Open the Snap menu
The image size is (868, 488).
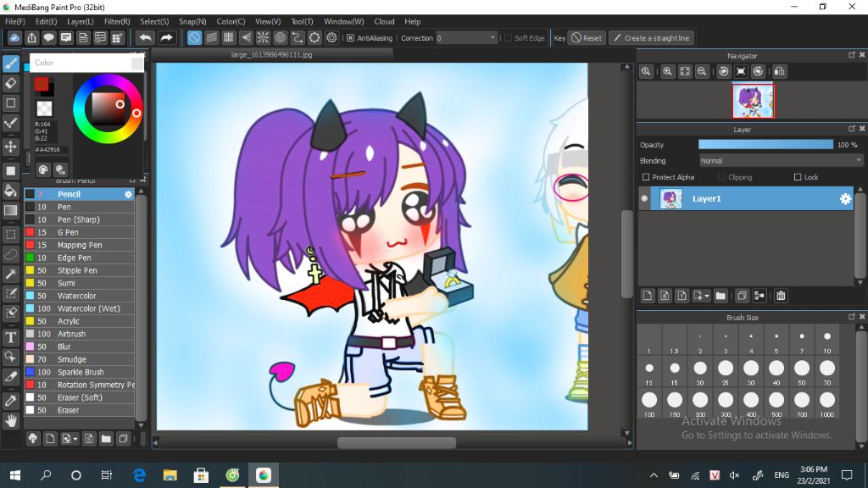tap(192, 21)
